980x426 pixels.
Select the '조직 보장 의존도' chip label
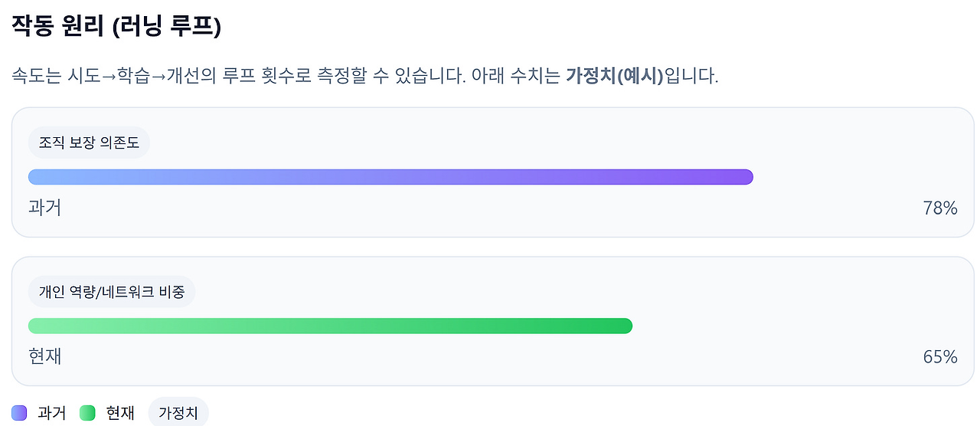click(89, 143)
